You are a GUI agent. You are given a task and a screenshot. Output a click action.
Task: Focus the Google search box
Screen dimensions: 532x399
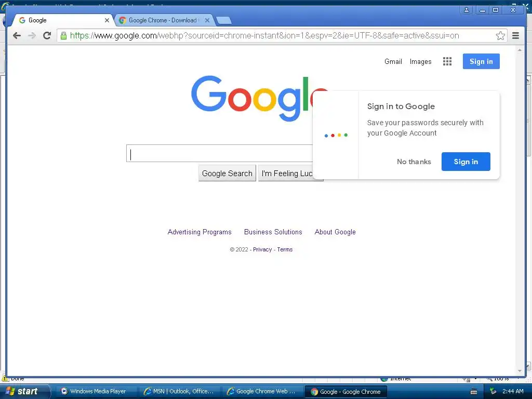coord(220,153)
